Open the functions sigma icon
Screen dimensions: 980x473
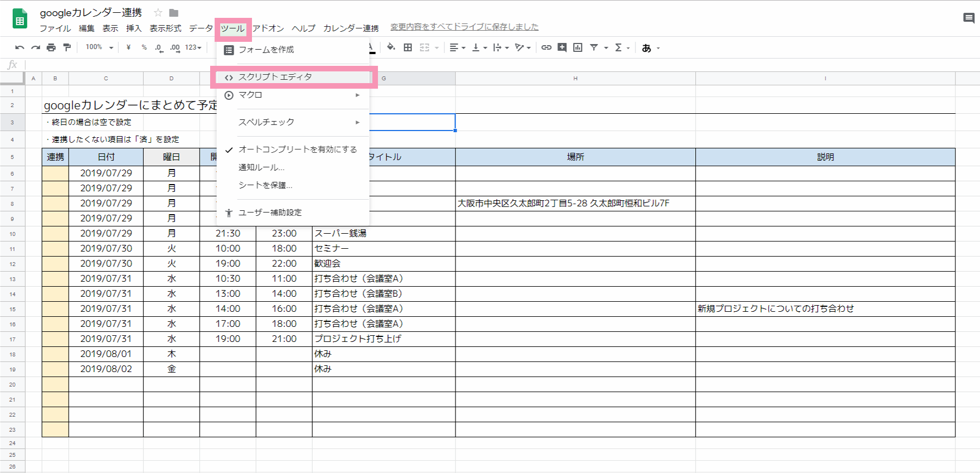(x=618, y=48)
